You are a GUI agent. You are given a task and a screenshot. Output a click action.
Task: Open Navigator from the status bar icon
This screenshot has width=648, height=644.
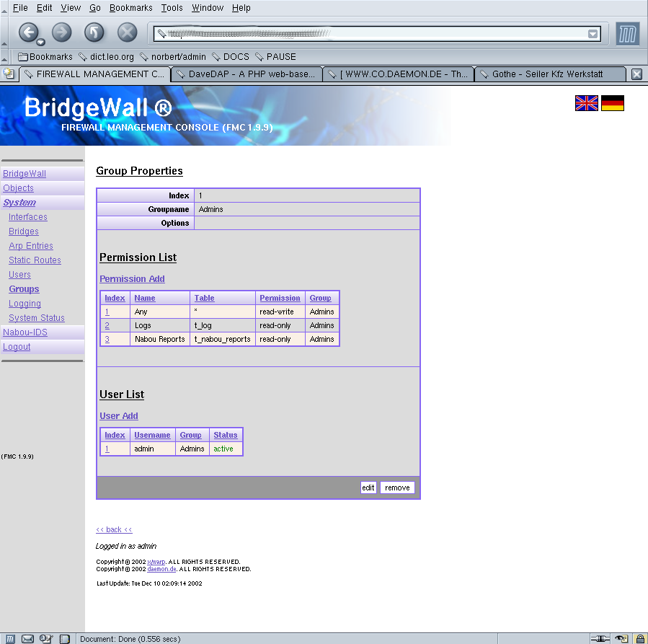coord(10,639)
